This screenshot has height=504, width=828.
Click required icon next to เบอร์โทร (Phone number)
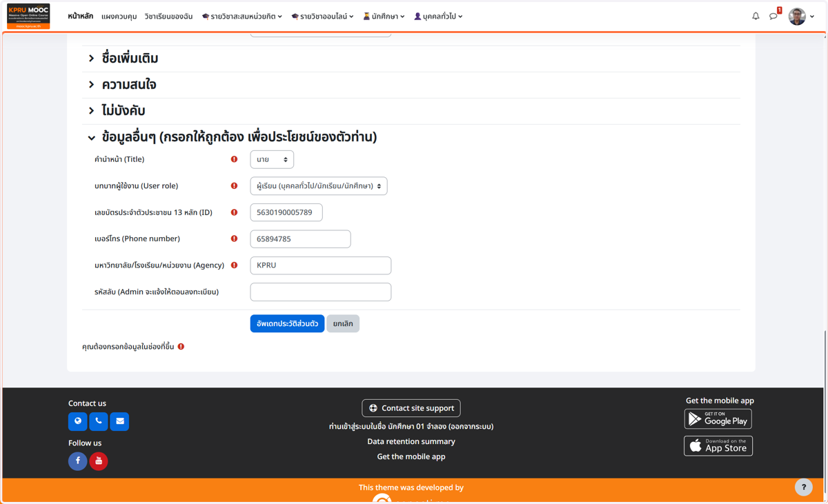234,239
